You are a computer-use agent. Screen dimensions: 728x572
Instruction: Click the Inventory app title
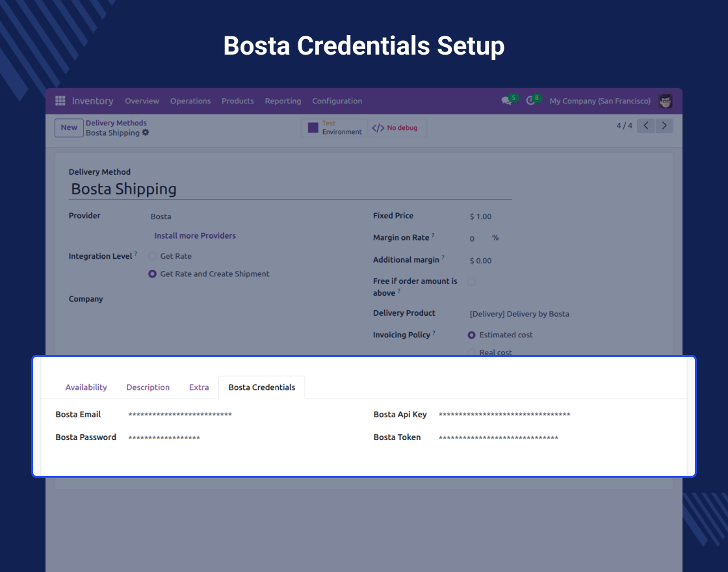pos(92,101)
